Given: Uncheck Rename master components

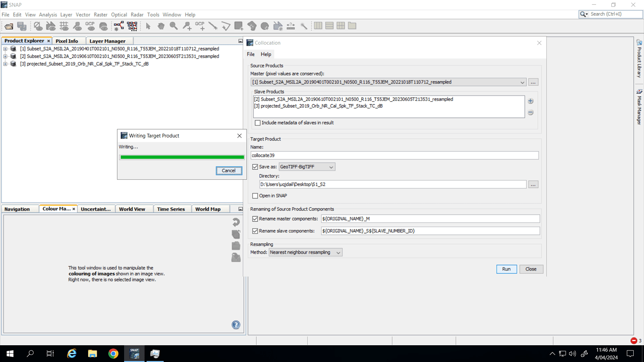Looking at the screenshot, I should coord(254,218).
